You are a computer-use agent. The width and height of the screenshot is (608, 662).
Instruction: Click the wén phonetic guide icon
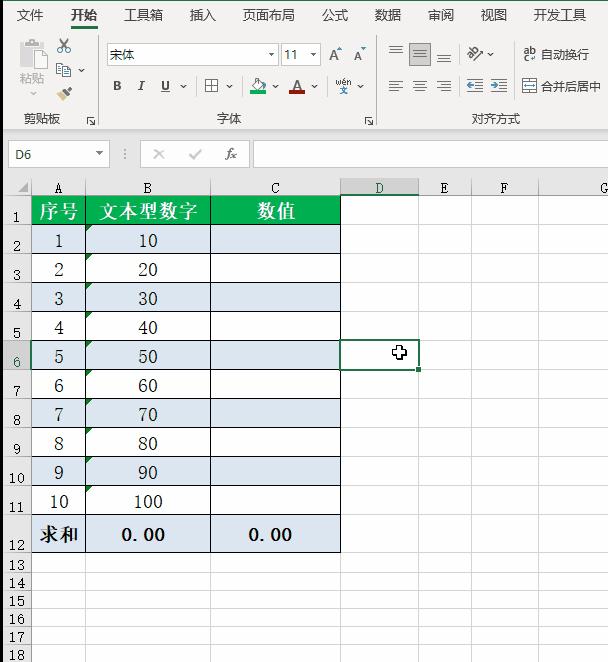343,86
